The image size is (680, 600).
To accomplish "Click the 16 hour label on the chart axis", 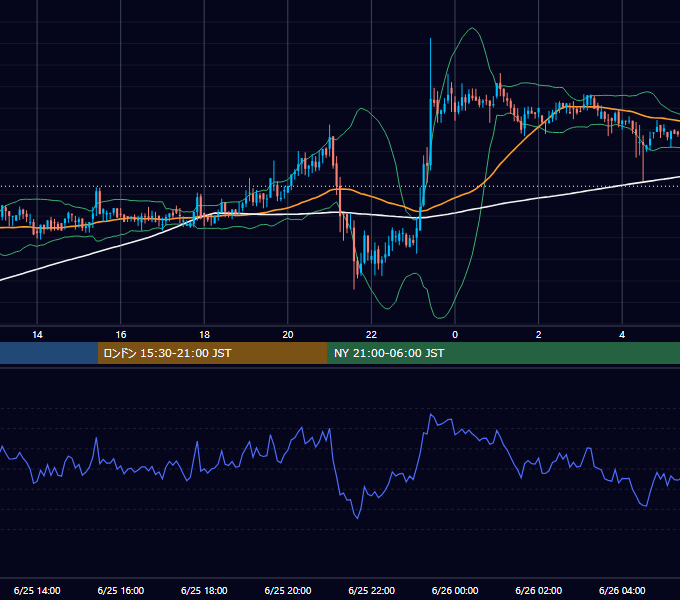I will pyautogui.click(x=121, y=335).
